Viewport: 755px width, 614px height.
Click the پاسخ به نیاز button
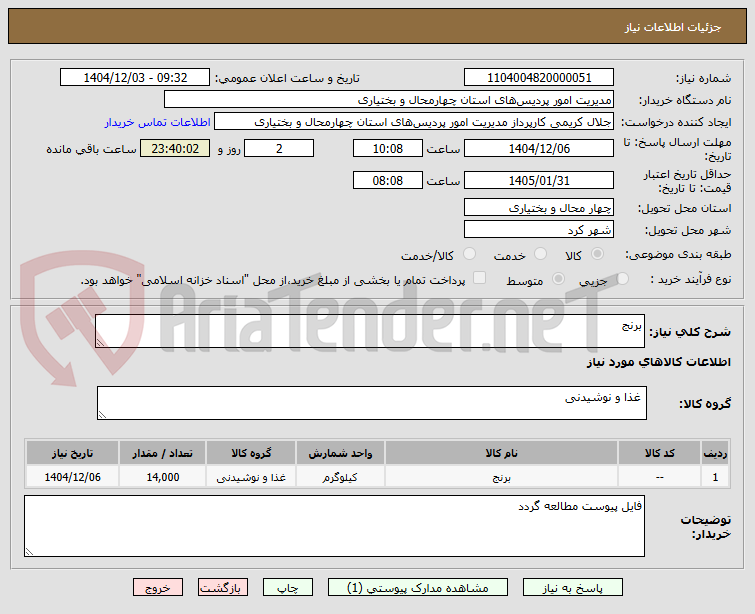[573, 588]
